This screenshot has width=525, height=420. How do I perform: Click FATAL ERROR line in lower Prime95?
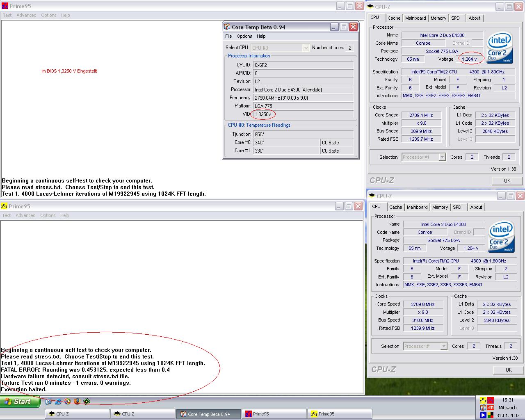[85, 370]
